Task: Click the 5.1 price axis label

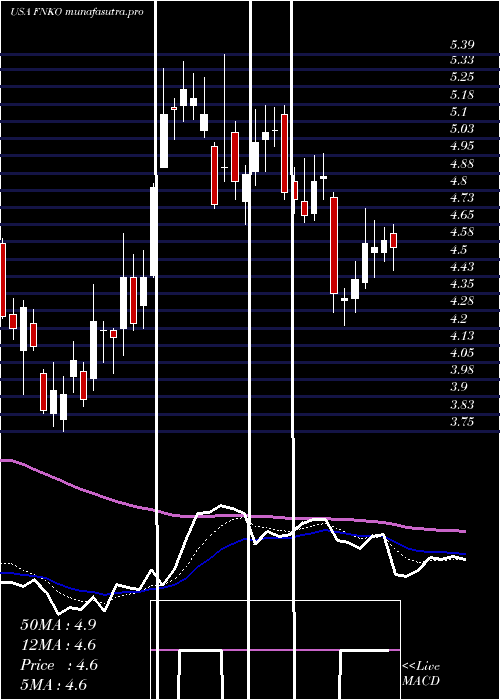Action: click(x=459, y=112)
